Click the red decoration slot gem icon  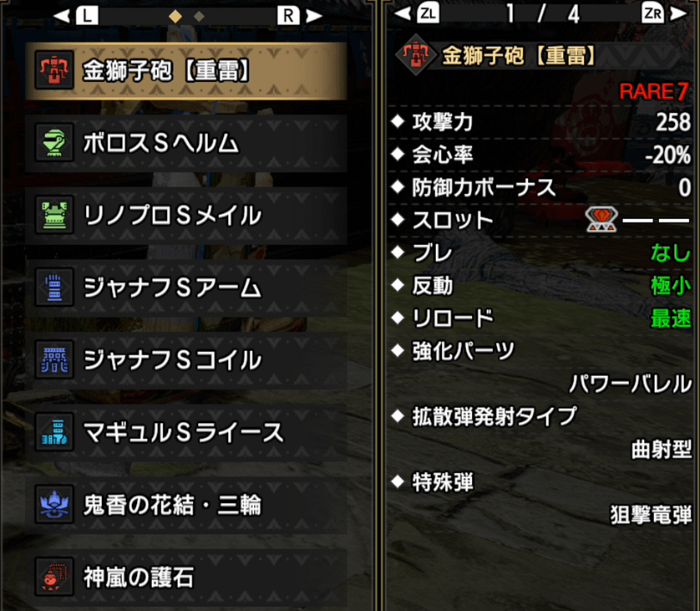tap(601, 220)
